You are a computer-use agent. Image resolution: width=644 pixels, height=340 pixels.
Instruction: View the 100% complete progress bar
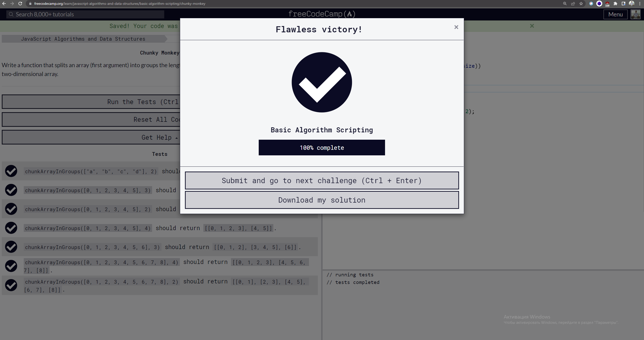tap(322, 148)
